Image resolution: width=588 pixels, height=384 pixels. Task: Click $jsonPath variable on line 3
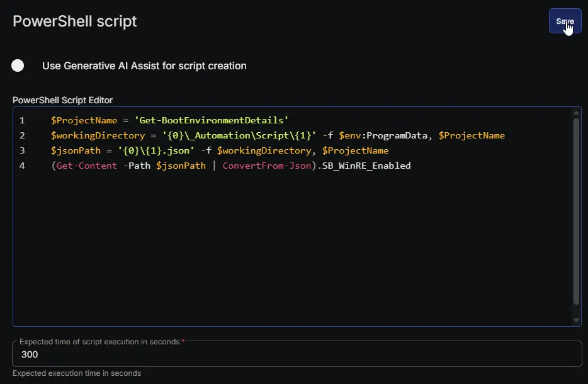click(x=76, y=150)
